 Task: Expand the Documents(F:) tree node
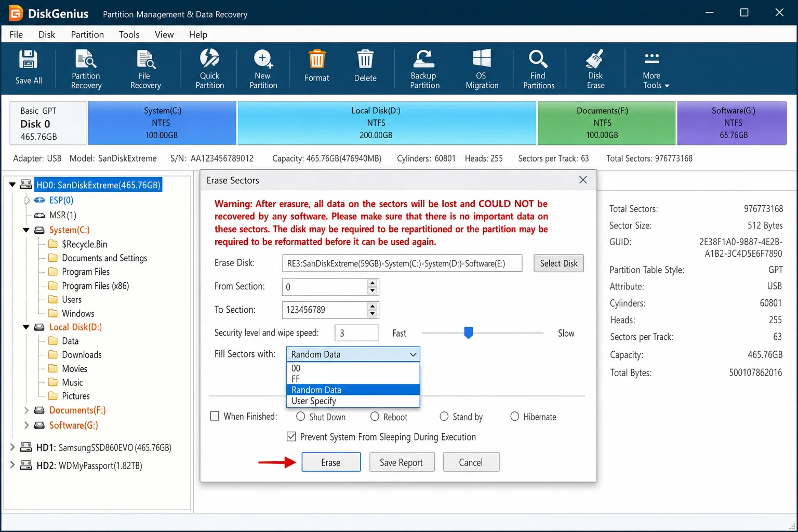coord(26,410)
